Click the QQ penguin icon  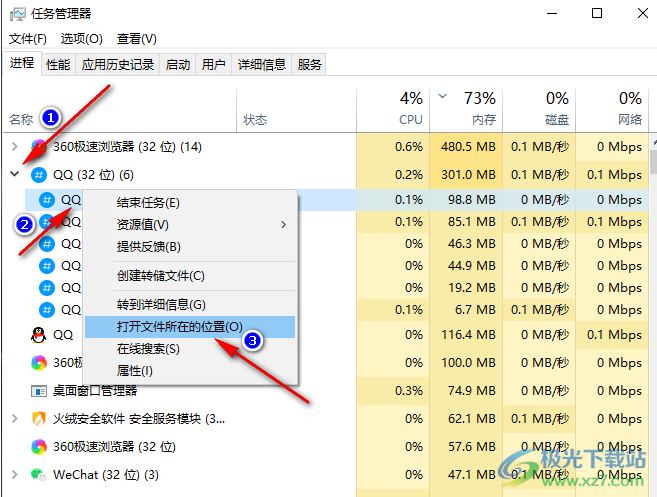[39, 335]
